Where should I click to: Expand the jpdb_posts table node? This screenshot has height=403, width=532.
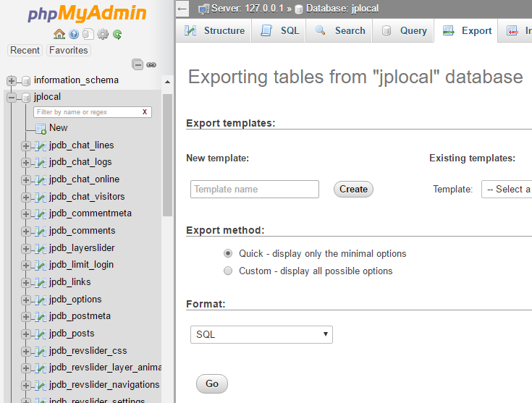pyautogui.click(x=26, y=334)
